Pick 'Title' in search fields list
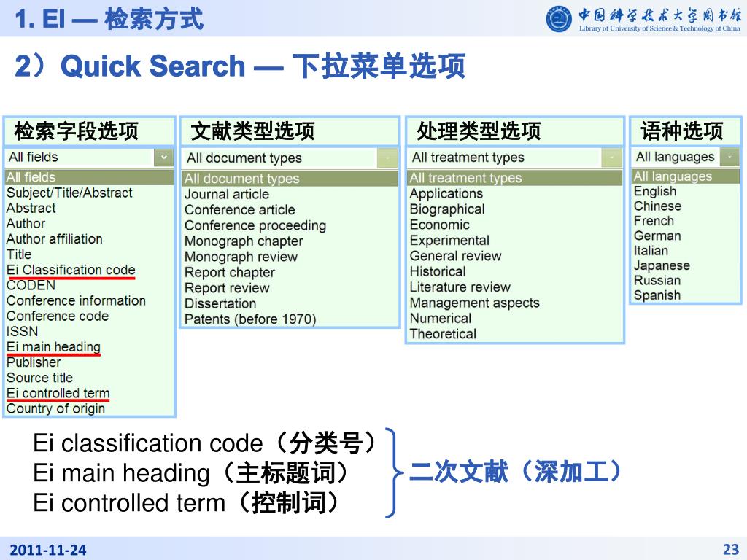The image size is (747, 560). pyautogui.click(x=19, y=254)
